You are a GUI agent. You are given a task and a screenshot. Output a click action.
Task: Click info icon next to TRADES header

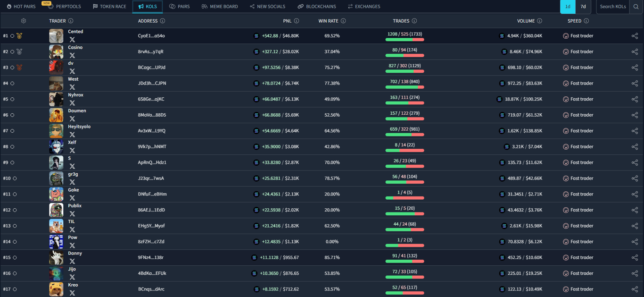pos(414,21)
